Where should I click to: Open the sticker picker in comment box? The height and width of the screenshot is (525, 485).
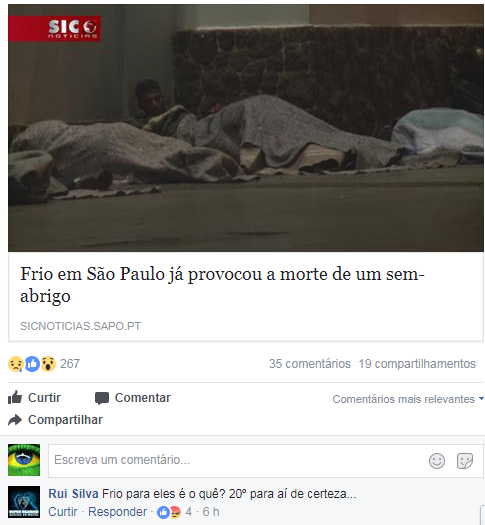click(465, 461)
